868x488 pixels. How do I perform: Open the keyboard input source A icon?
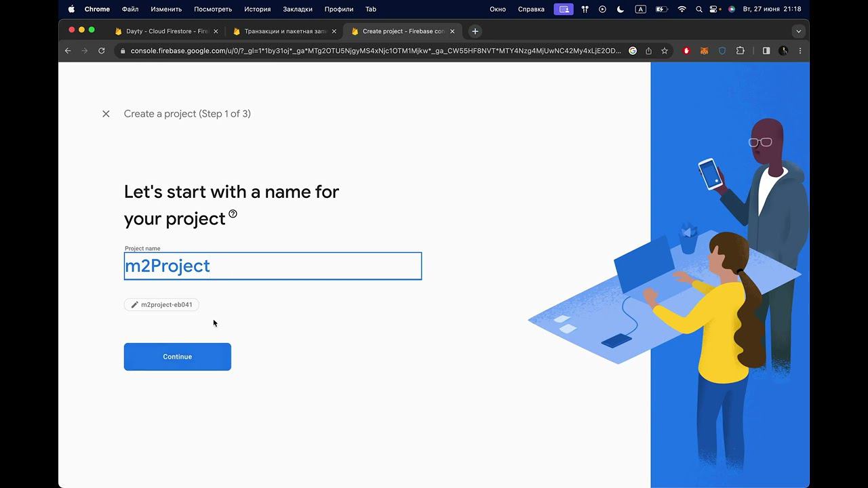641,9
